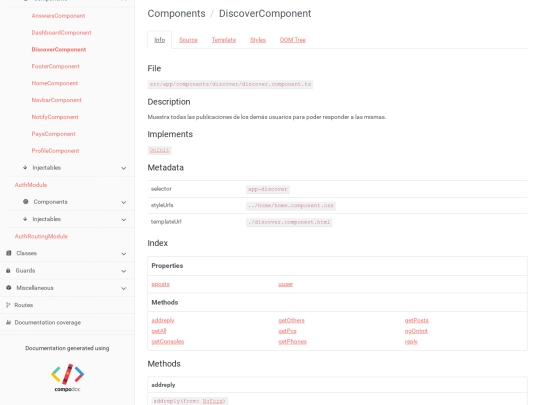Click the NgForm type link
The image size is (540, 405).
click(213, 401)
